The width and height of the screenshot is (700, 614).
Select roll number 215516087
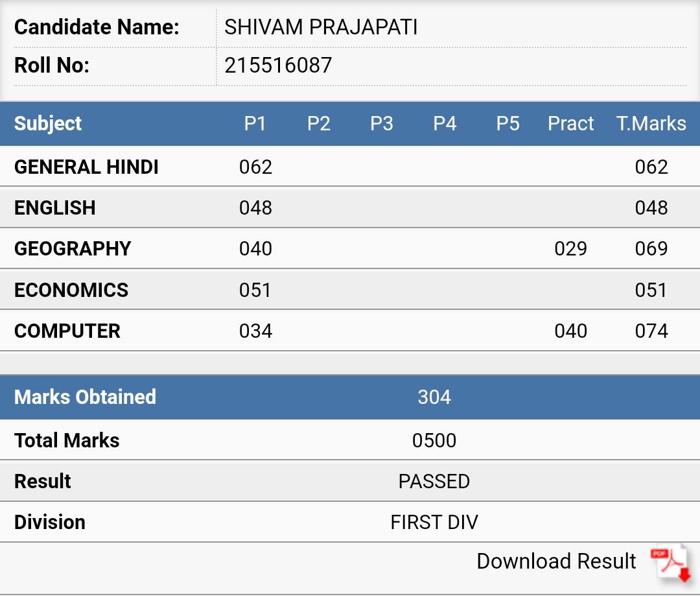(278, 65)
